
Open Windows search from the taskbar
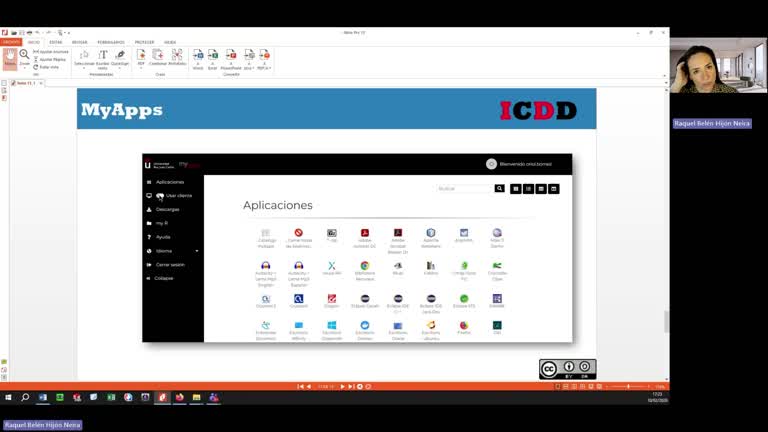pos(25,397)
